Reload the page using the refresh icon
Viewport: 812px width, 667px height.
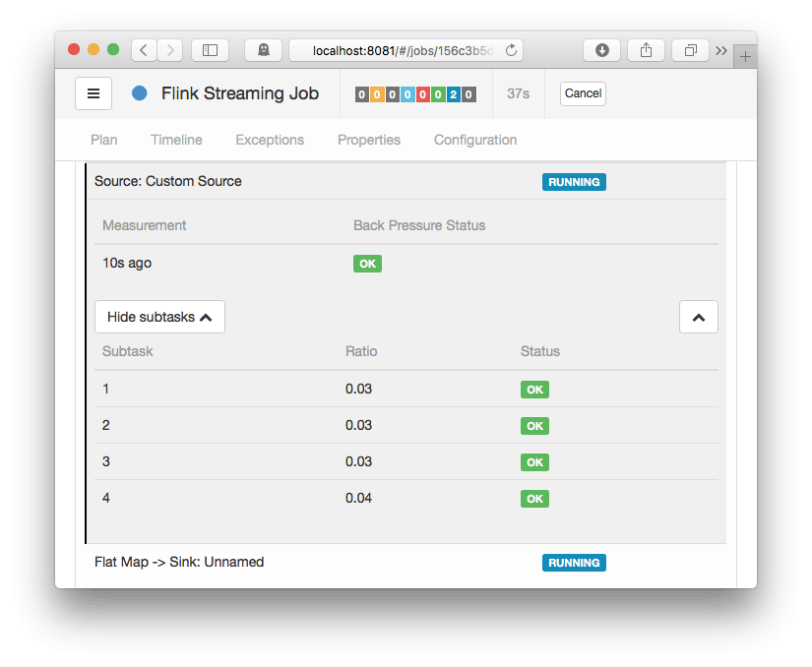511,50
